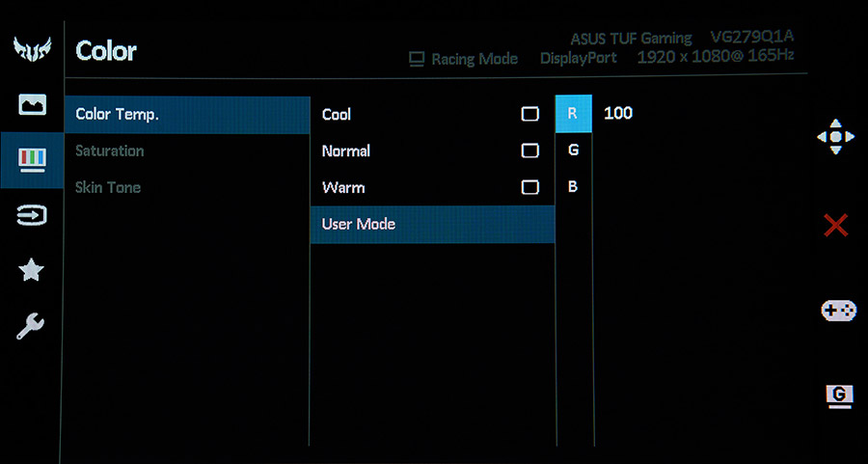Check the Cool color temperature box
Image resolution: width=868 pixels, height=464 pixels.
[529, 114]
